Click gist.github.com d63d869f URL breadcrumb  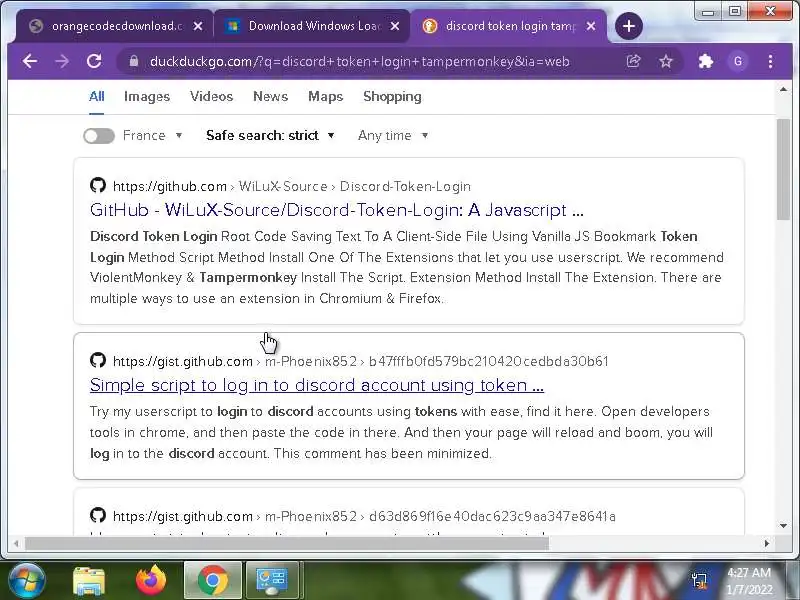coord(364,516)
